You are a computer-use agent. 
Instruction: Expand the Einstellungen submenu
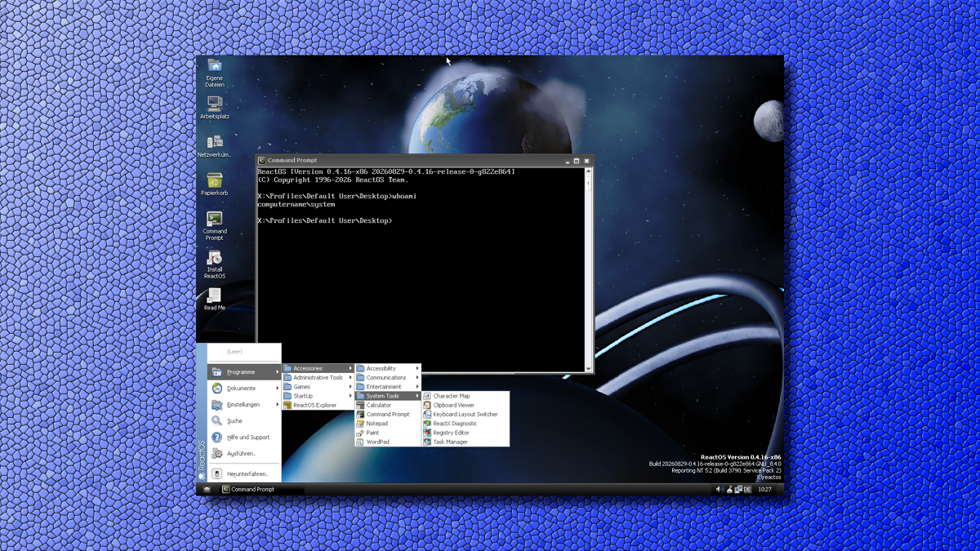pyautogui.click(x=244, y=405)
